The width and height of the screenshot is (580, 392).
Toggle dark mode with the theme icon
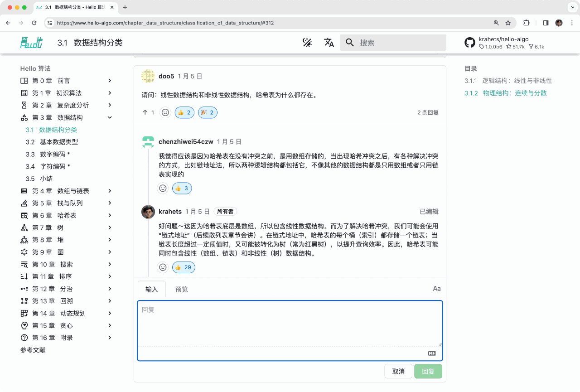click(x=308, y=42)
